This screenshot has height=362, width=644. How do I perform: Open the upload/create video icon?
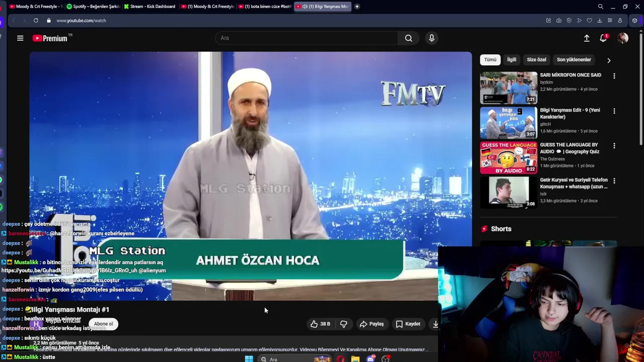587,38
